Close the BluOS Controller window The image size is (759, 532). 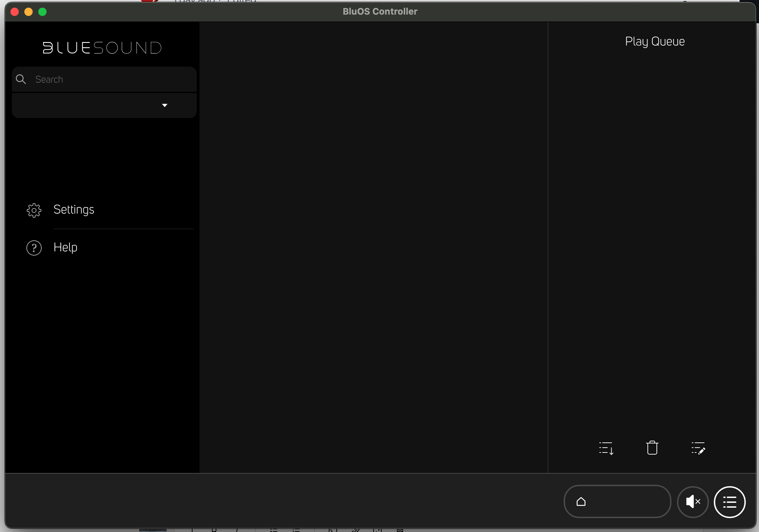[x=15, y=12]
